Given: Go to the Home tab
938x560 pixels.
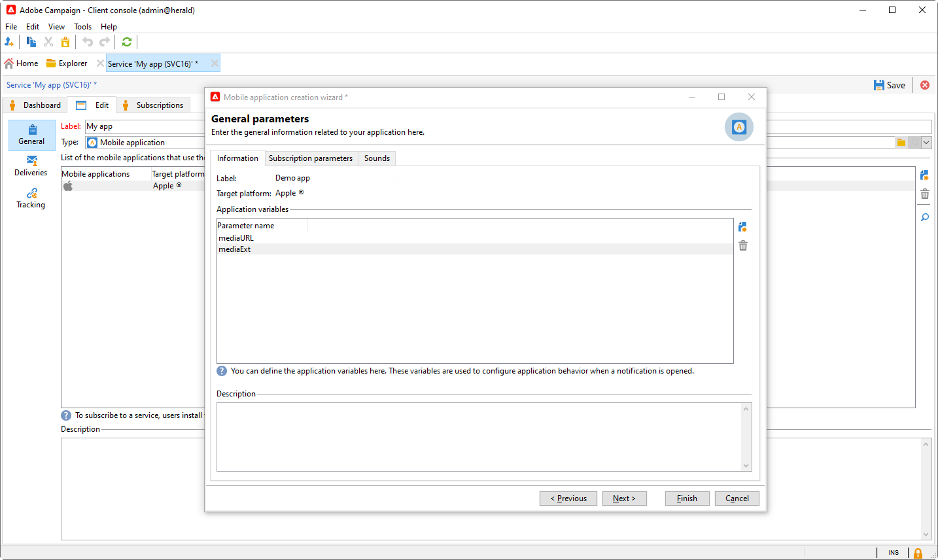Looking at the screenshot, I should click(x=22, y=63).
